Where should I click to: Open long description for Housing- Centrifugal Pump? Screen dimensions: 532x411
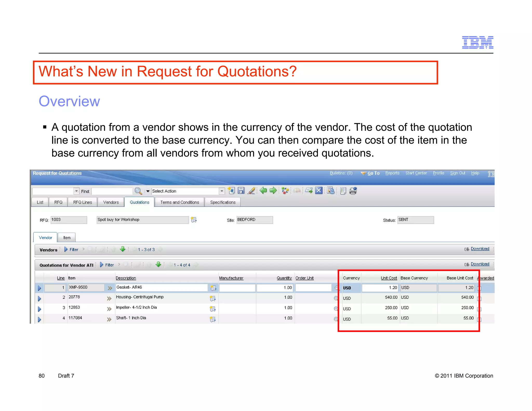213,299
